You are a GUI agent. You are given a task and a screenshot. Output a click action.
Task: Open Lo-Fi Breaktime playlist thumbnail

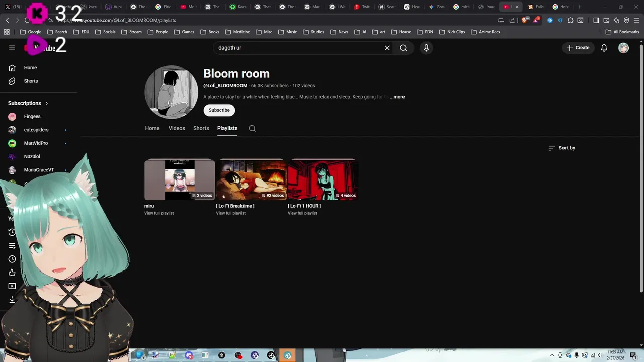click(x=252, y=179)
